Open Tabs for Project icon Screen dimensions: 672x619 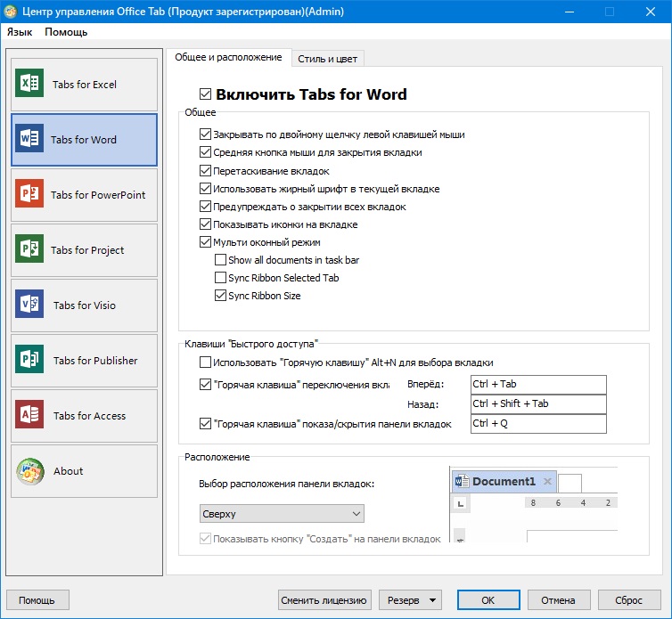tap(29, 250)
